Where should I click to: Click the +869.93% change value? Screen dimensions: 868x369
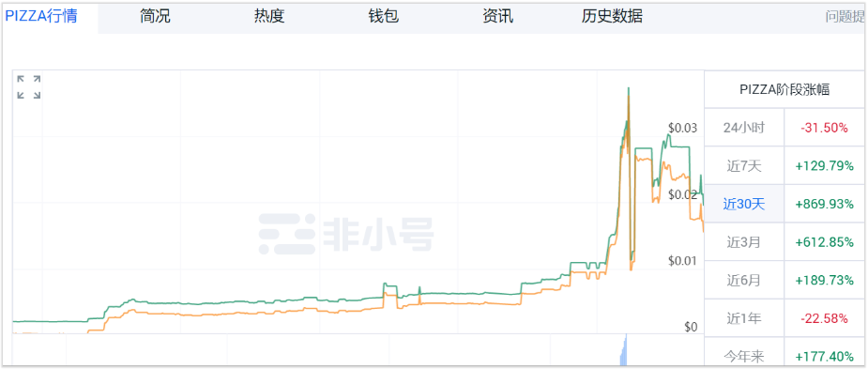(824, 204)
